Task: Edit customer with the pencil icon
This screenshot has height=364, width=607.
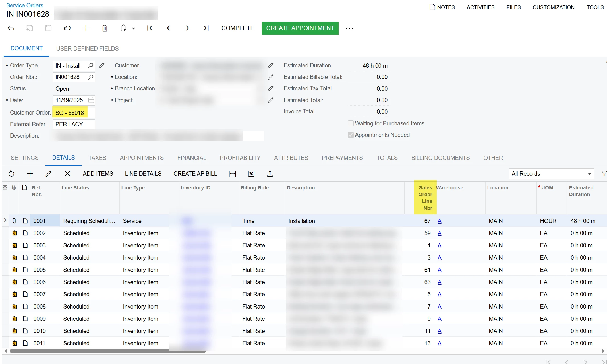Action: tap(271, 66)
